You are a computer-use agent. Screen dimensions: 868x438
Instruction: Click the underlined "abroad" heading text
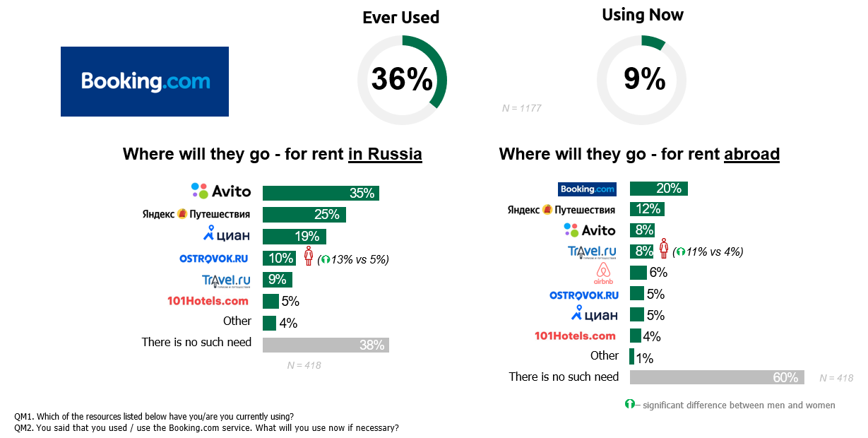[x=751, y=154]
